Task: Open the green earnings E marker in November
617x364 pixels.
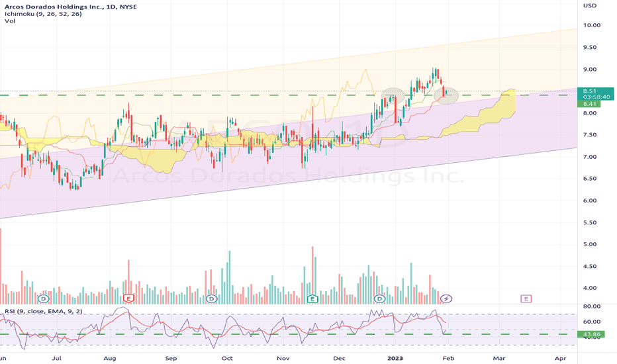Action: coord(312,299)
